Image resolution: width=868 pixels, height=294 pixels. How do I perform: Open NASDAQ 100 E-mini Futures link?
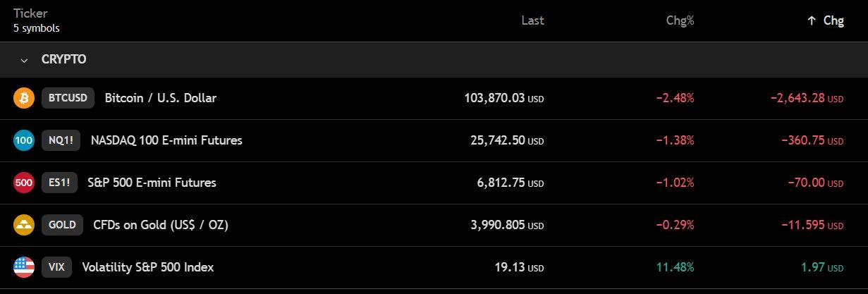click(166, 140)
